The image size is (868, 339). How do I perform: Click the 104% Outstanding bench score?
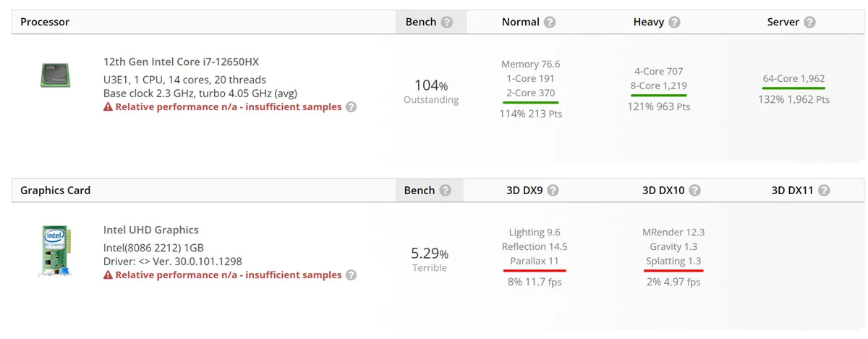tap(431, 91)
